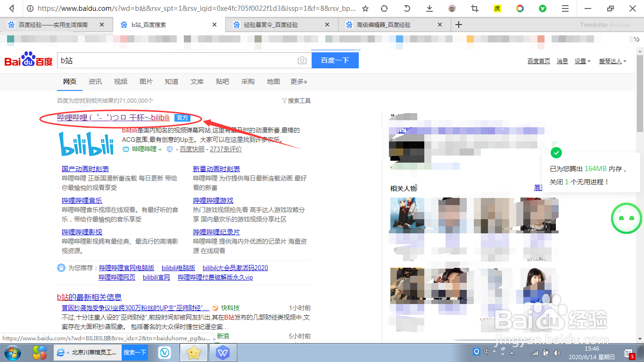Open recommended bilibili大会员激活码2020 link
644x362 pixels.
pos(235,268)
